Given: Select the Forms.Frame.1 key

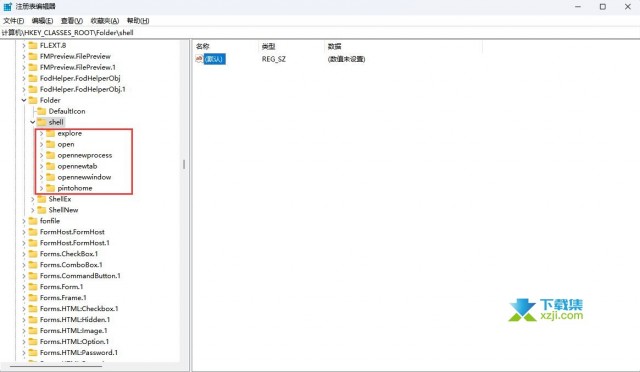Looking at the screenshot, I should pos(63,298).
